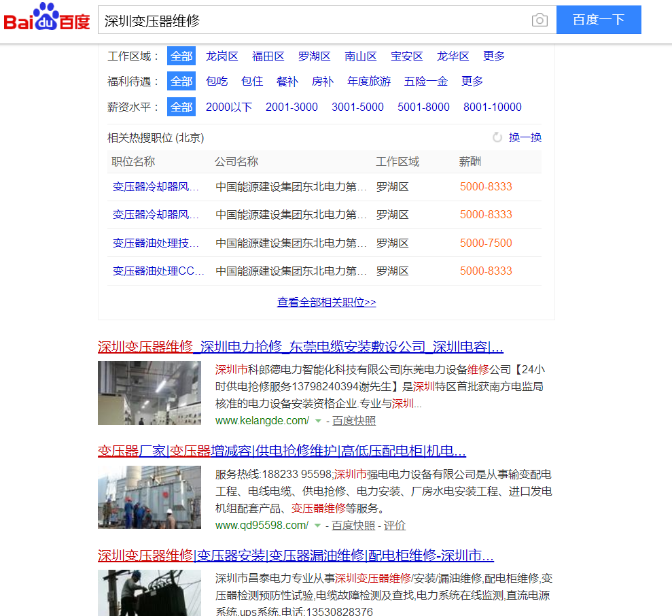Expand dropdown arrow next to www.kelangde.com
The width and height of the screenshot is (672, 616).
318,421
